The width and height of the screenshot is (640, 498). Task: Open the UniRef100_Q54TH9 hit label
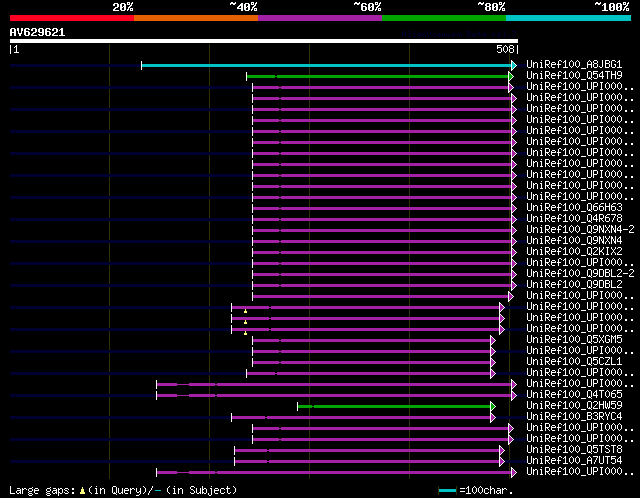[x=574, y=76]
